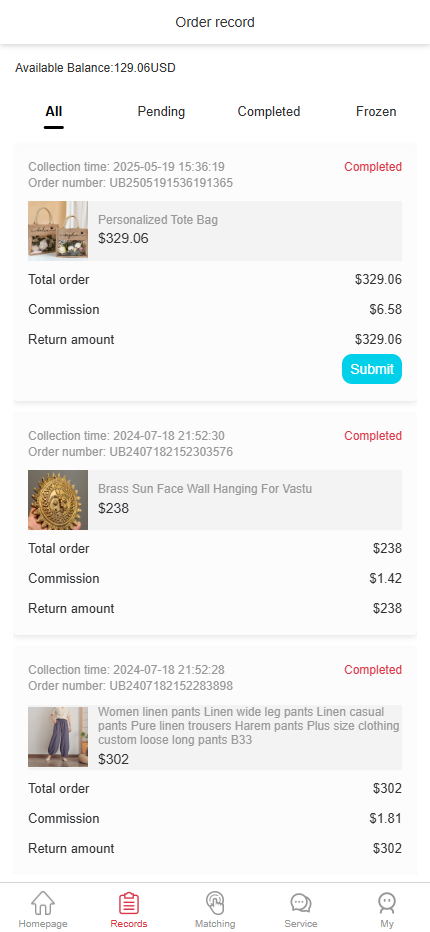Open the Homepage house icon
430x932 pixels.
coord(43,903)
